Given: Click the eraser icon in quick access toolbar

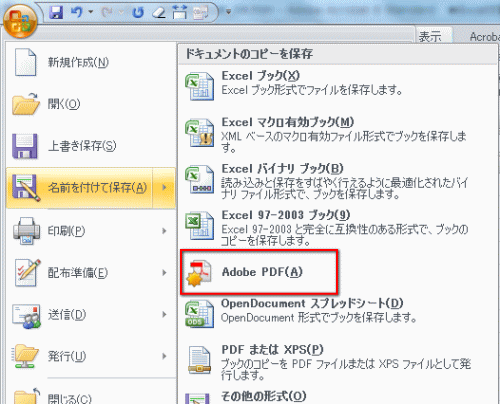Looking at the screenshot, I should point(159,13).
